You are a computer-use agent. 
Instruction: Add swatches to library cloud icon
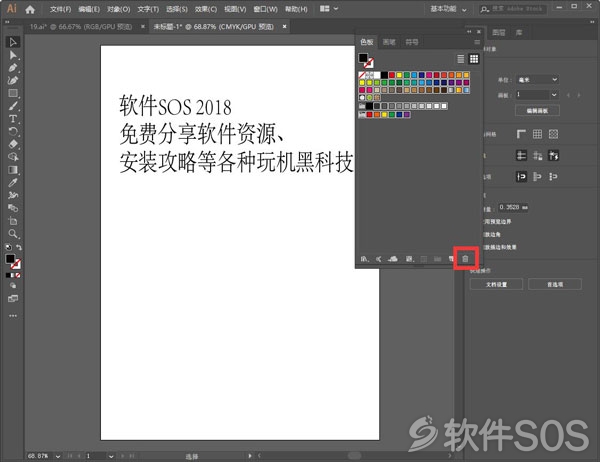click(393, 259)
